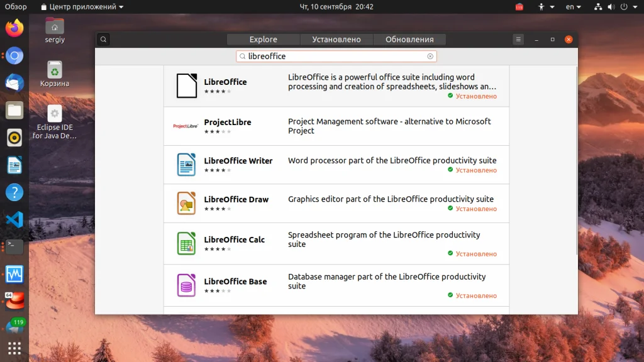Open the LibreOffice Draw app icon
Image resolution: width=644 pixels, height=362 pixels.
pyautogui.click(x=186, y=203)
